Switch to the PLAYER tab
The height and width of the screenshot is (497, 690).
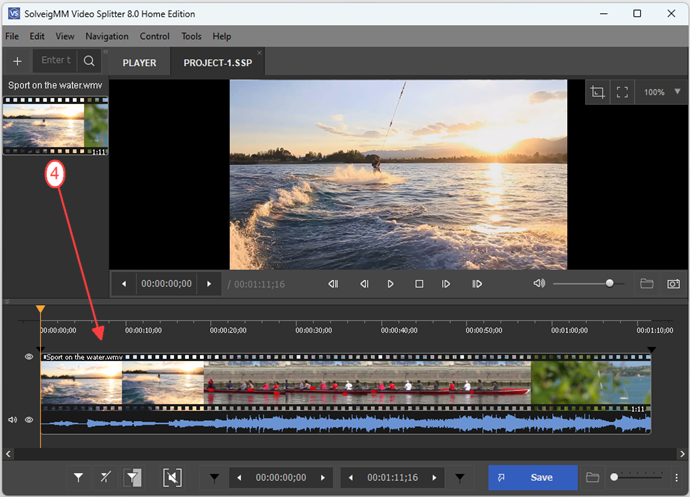pyautogui.click(x=139, y=63)
